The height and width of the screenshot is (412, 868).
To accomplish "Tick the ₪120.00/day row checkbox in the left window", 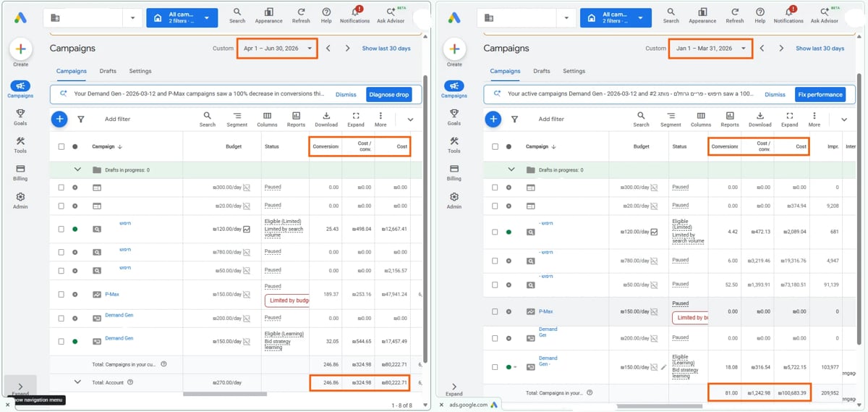I will tap(61, 229).
